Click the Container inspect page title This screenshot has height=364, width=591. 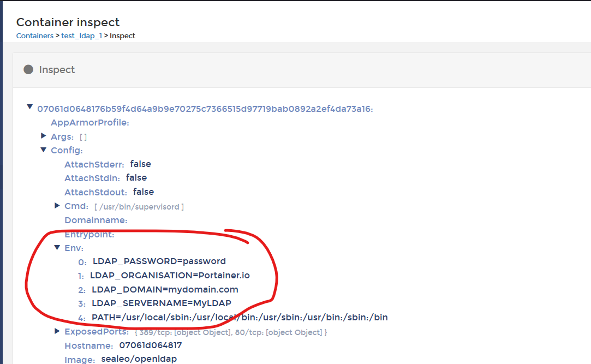tap(68, 22)
